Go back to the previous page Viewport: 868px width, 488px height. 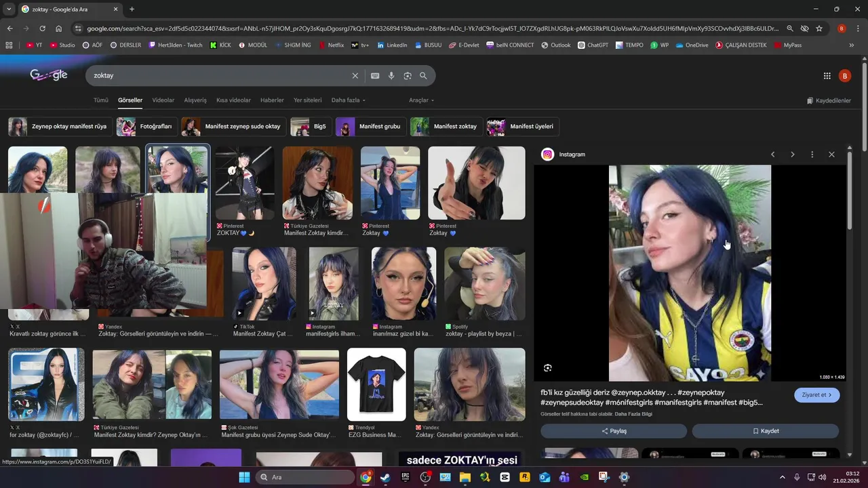(9, 28)
